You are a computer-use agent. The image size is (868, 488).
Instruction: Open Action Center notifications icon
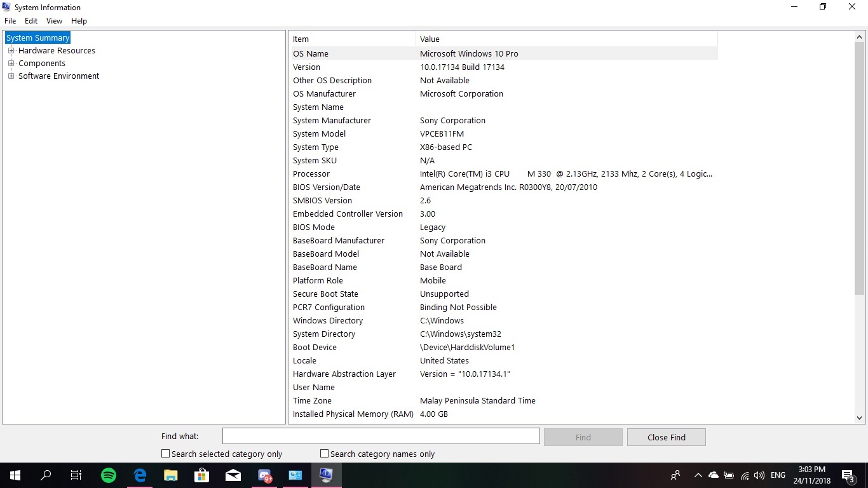coord(848,475)
